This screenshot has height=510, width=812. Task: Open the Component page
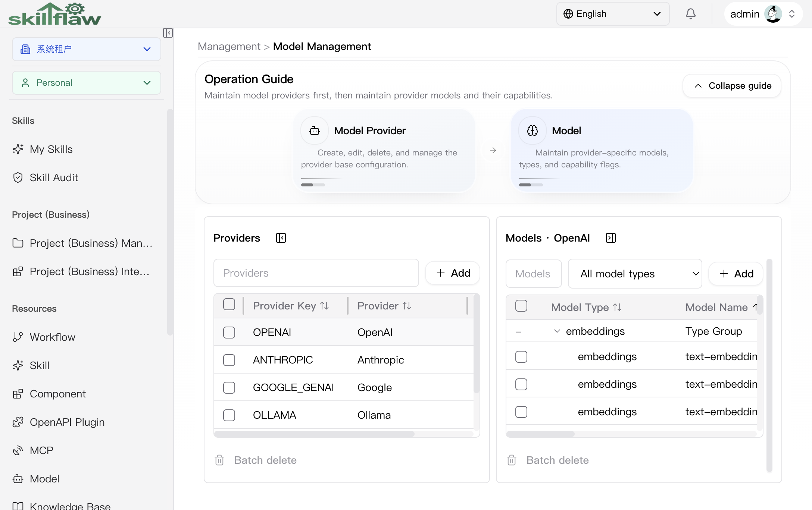coord(58,394)
